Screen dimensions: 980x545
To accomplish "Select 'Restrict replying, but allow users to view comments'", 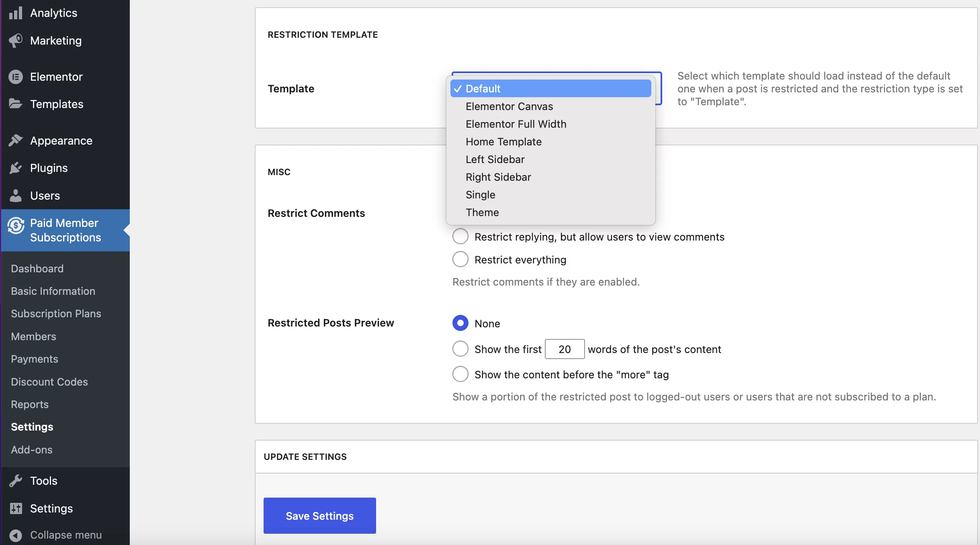I will [460, 237].
